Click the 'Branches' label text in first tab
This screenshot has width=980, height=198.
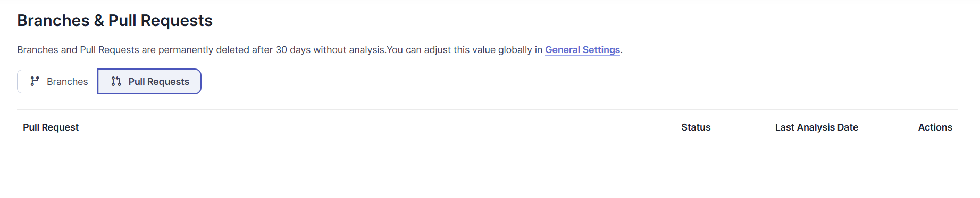coord(67,82)
